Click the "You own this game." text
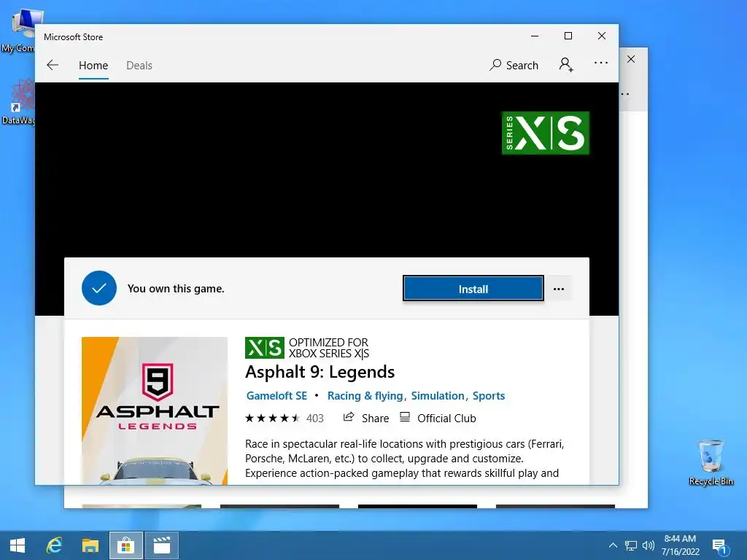This screenshot has width=747, height=560. [x=176, y=289]
